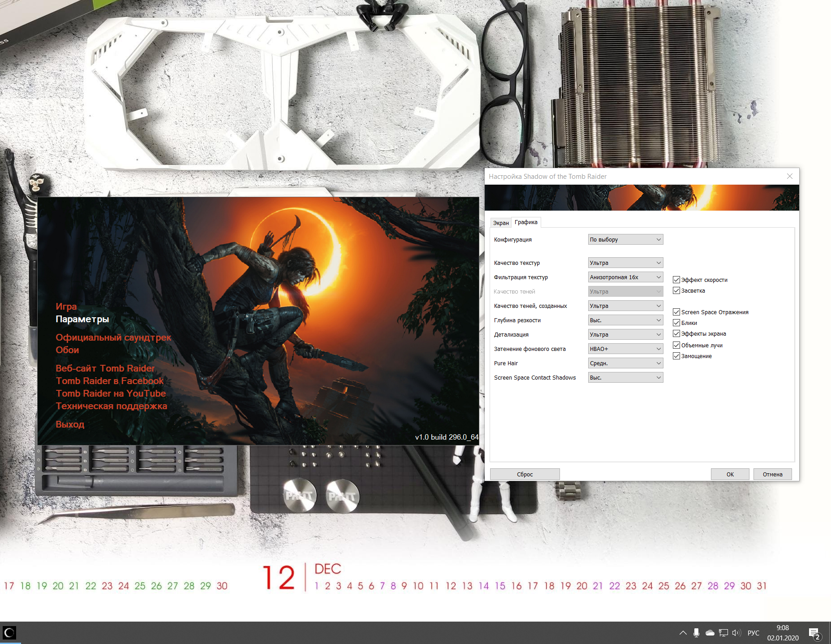Open the Конфигурация dropdown
831x644 pixels.
tap(625, 239)
